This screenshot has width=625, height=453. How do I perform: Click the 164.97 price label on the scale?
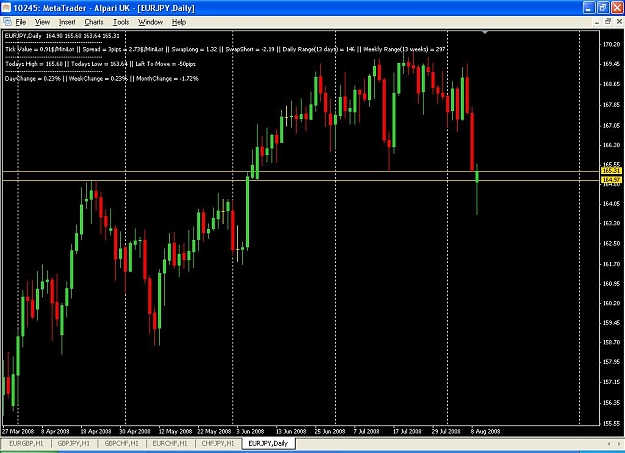pos(611,180)
